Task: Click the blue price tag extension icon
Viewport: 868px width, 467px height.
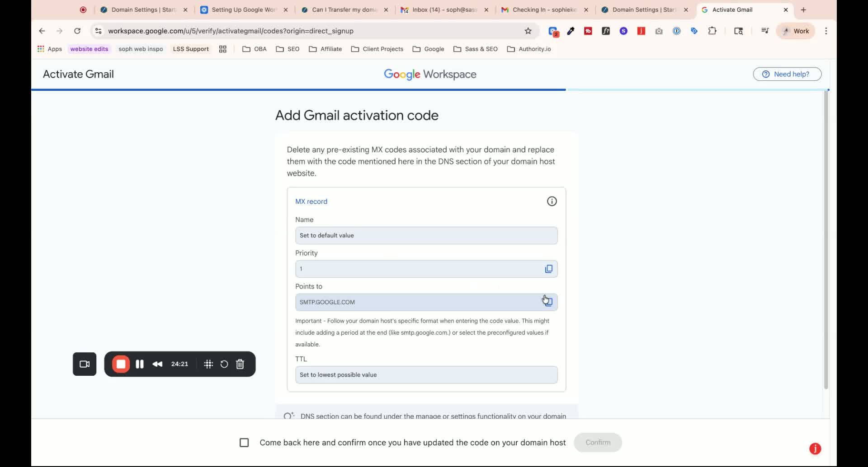Action: 694,31
